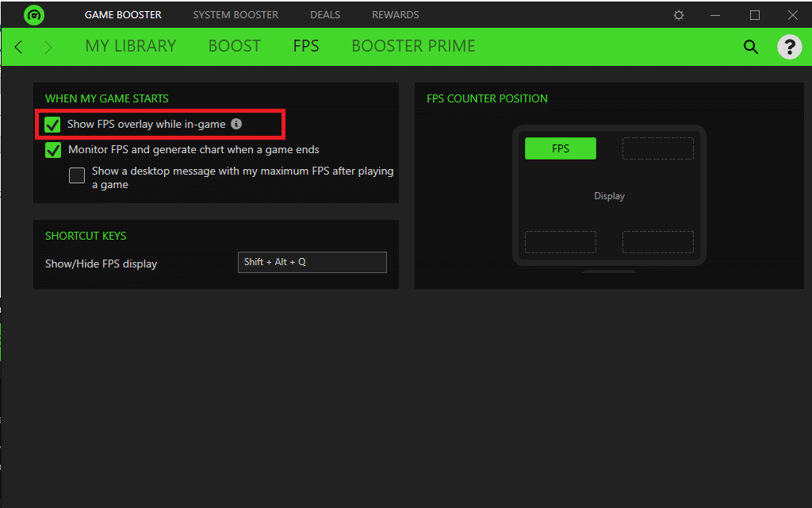
Task: Switch to the My Library tab
Action: pos(131,46)
